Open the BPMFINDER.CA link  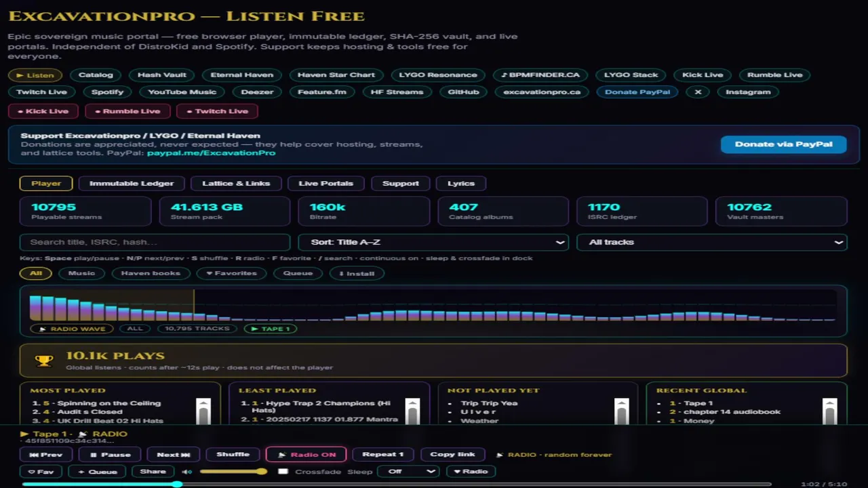point(540,75)
